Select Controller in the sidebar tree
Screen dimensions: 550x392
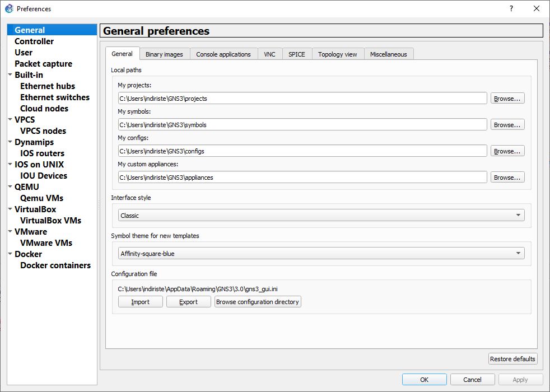pos(34,41)
